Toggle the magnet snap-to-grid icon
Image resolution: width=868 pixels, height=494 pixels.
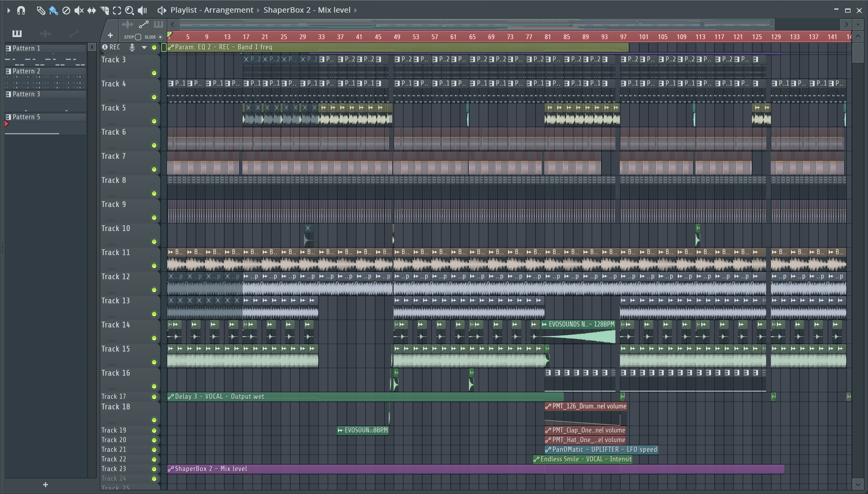click(21, 11)
